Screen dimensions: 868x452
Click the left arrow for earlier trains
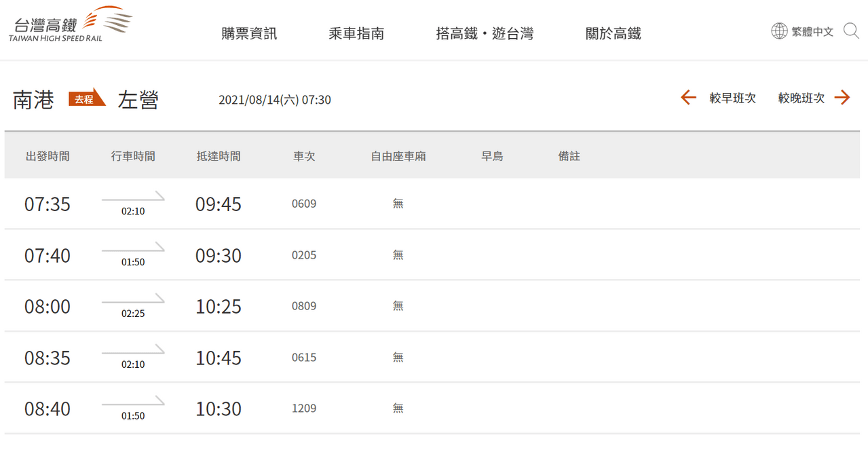(689, 98)
